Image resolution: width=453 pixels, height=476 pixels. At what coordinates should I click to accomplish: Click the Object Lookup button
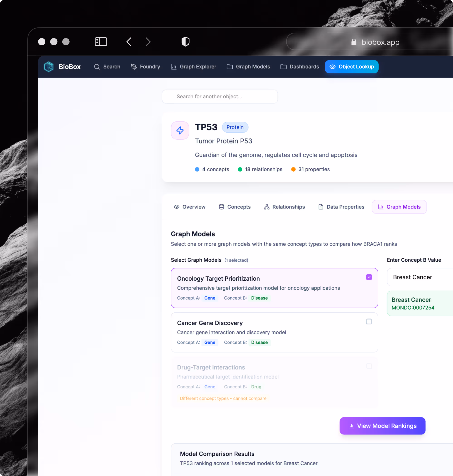coord(351,67)
